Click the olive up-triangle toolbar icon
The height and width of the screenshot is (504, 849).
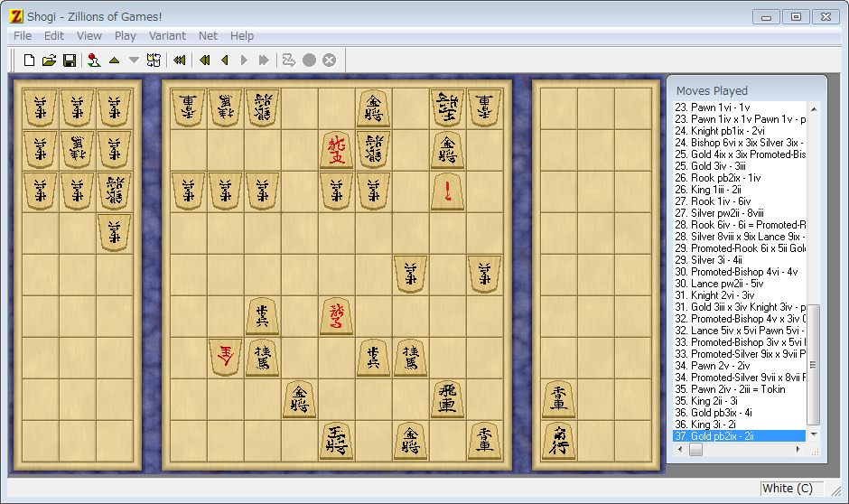pyautogui.click(x=114, y=61)
